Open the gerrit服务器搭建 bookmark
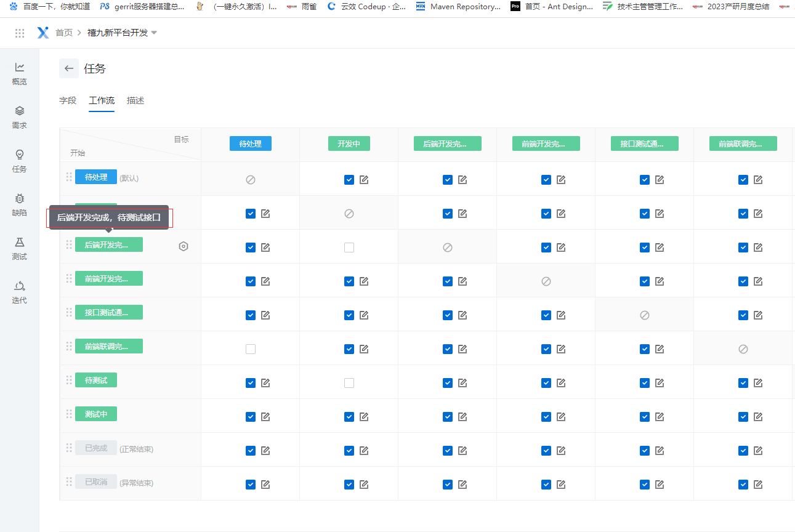Screen dimensions: 795x532 click(x=142, y=7)
